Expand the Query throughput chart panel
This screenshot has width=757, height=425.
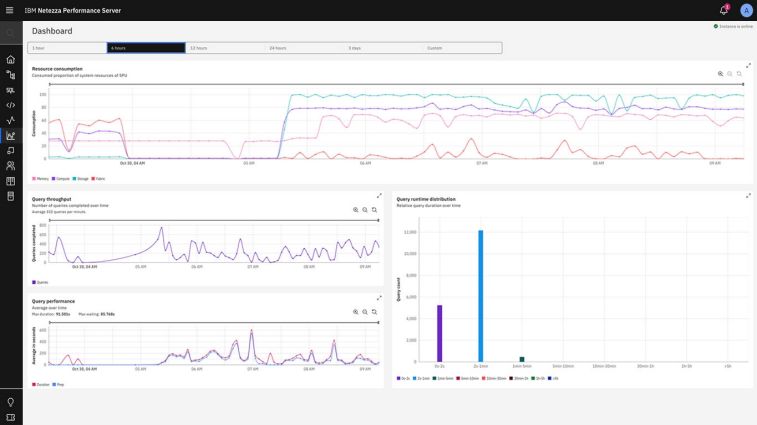[379, 196]
